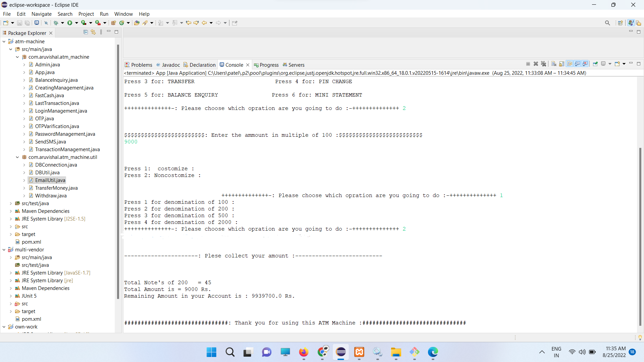Viewport: 644px width, 362px height.
Task: Enable Link with Editor in Package Explorer
Action: (x=93, y=32)
